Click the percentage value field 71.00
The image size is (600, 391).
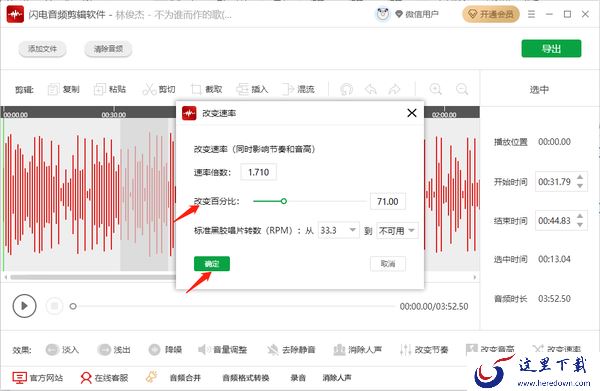coord(388,201)
